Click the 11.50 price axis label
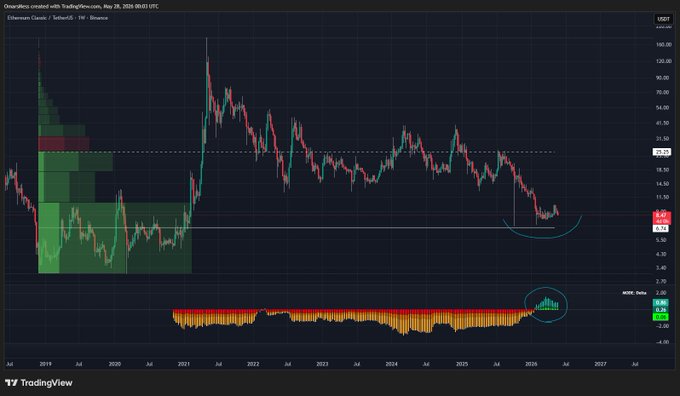Screen dimensions: 680x396 663,197
